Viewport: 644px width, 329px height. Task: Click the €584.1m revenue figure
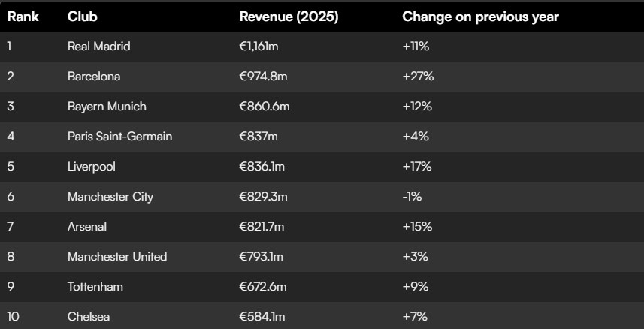click(262, 317)
